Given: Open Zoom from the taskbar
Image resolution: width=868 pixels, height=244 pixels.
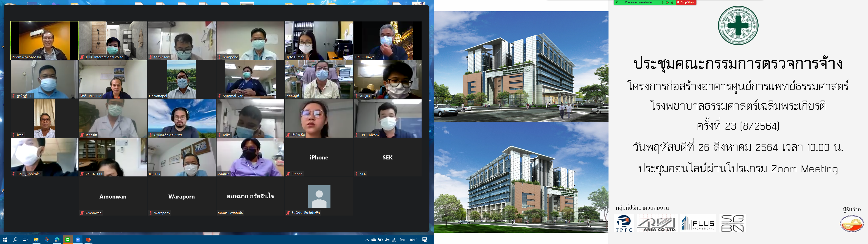Looking at the screenshot, I should [78, 240].
